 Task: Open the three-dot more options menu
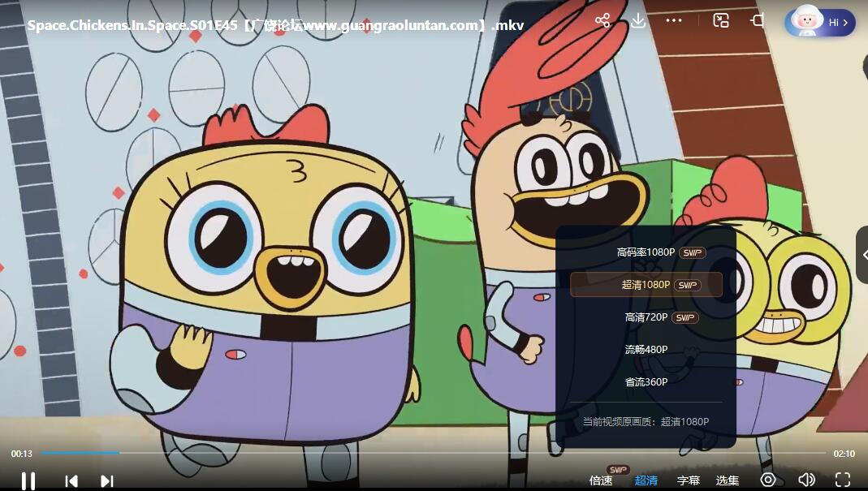coord(674,20)
